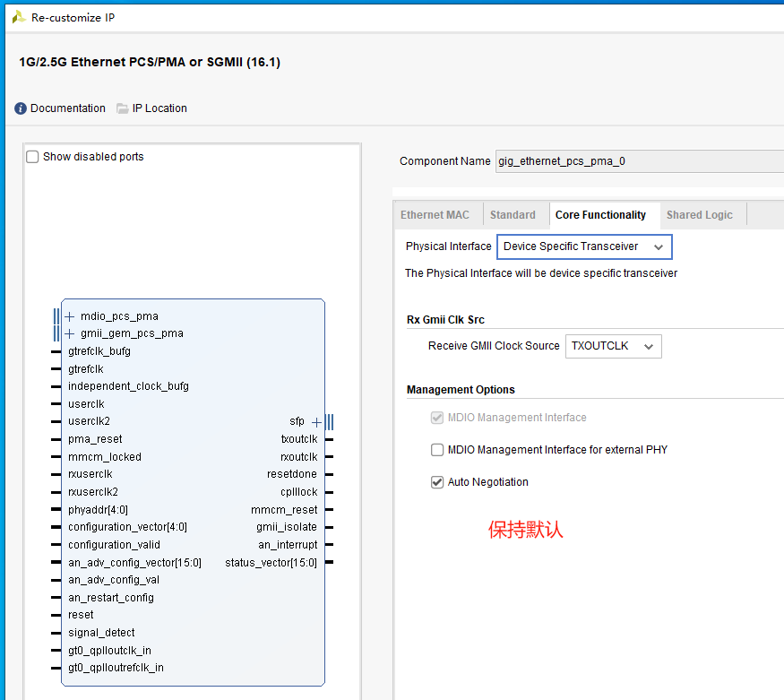The height and width of the screenshot is (700, 784).
Task: Open the Documentation info icon
Action: coord(21,108)
